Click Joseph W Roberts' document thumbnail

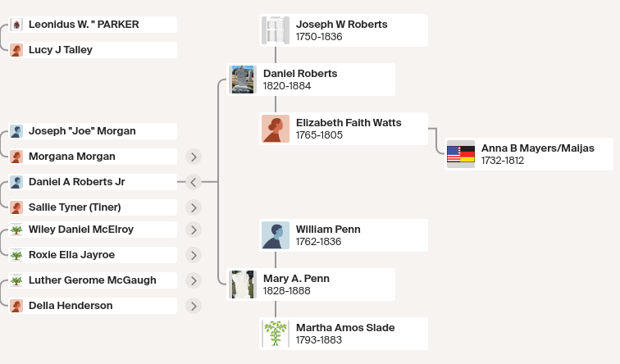click(x=276, y=30)
